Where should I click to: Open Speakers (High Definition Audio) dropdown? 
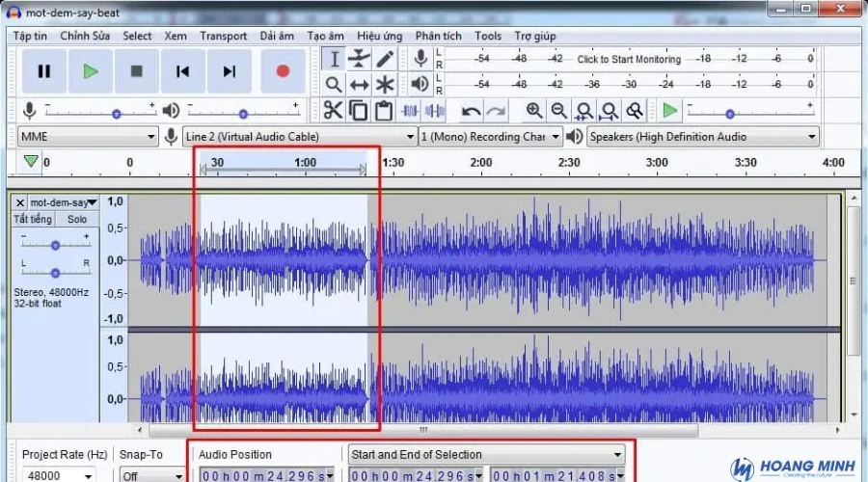coord(703,136)
